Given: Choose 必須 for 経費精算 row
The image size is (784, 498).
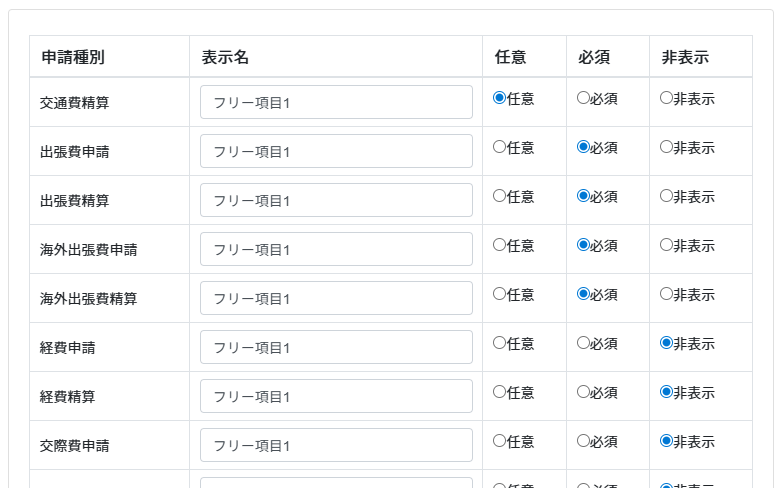Looking at the screenshot, I should (x=584, y=392).
